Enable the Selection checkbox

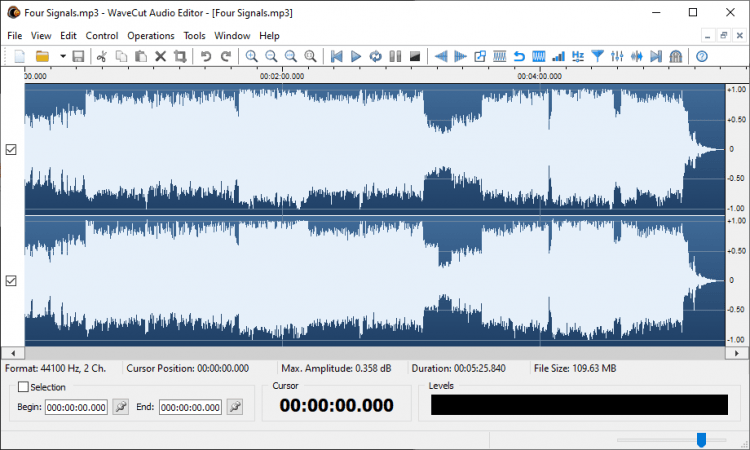(24, 387)
